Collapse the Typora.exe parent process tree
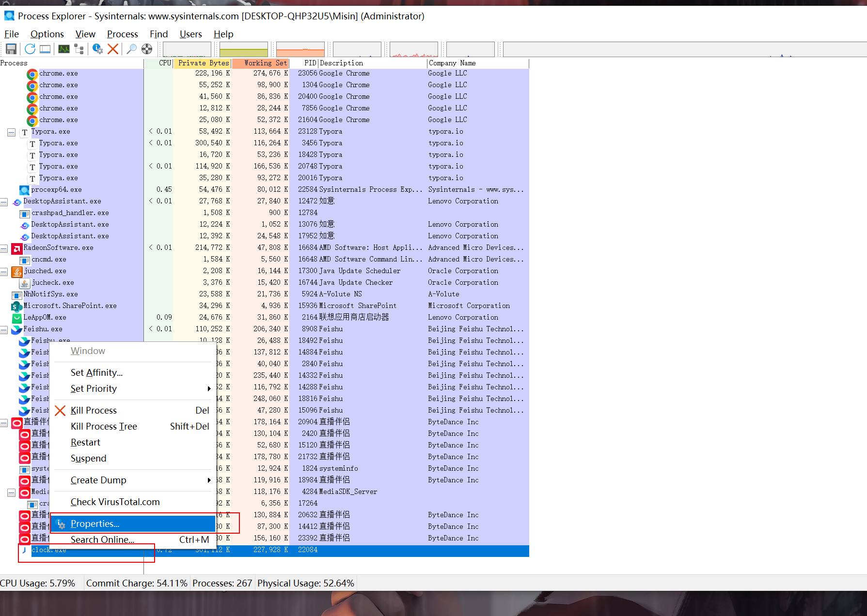867x616 pixels. click(11, 132)
